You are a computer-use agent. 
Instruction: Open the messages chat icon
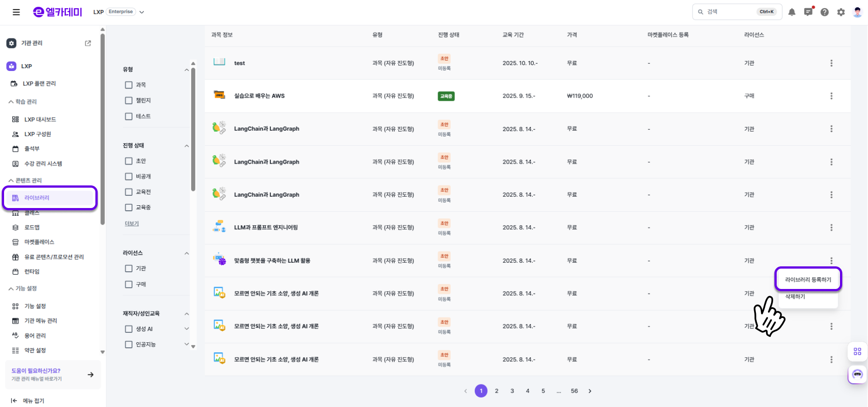(808, 12)
